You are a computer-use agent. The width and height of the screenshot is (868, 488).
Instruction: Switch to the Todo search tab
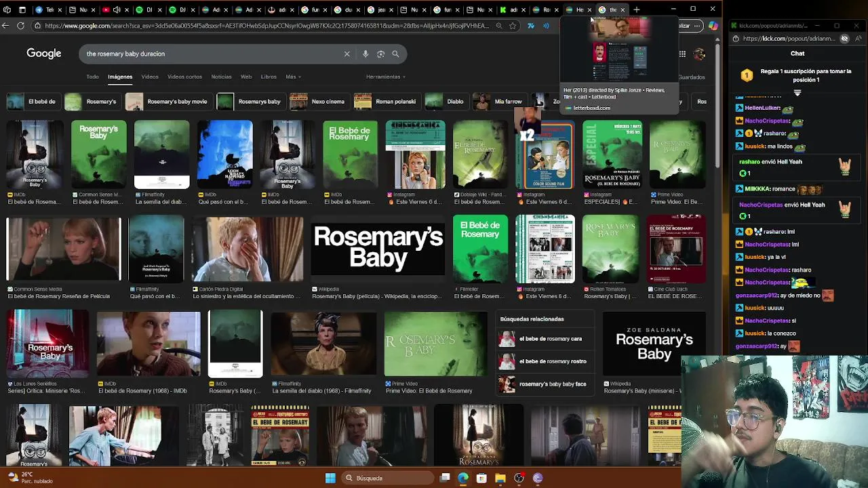(92, 77)
